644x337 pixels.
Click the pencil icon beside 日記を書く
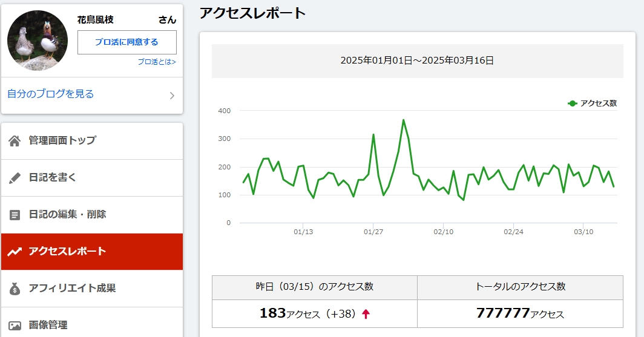click(x=15, y=178)
